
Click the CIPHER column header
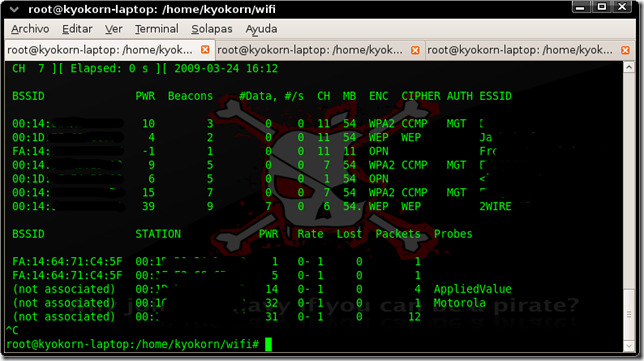[421, 96]
